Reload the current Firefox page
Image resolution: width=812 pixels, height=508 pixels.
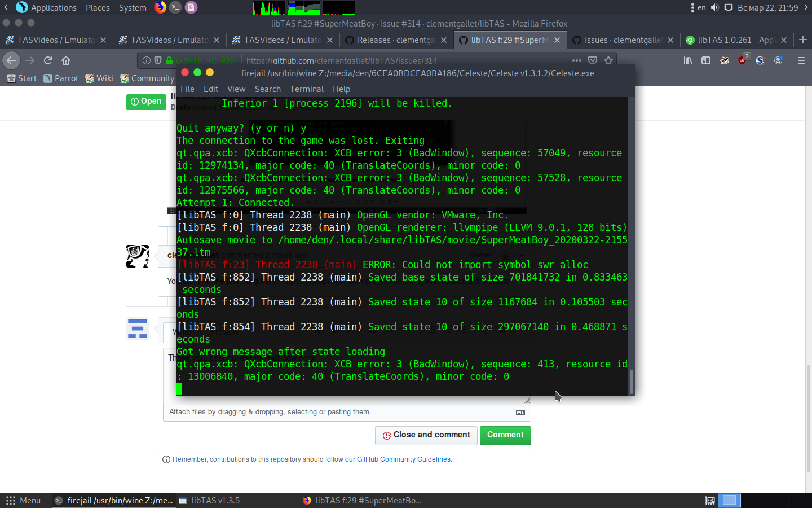coord(48,60)
